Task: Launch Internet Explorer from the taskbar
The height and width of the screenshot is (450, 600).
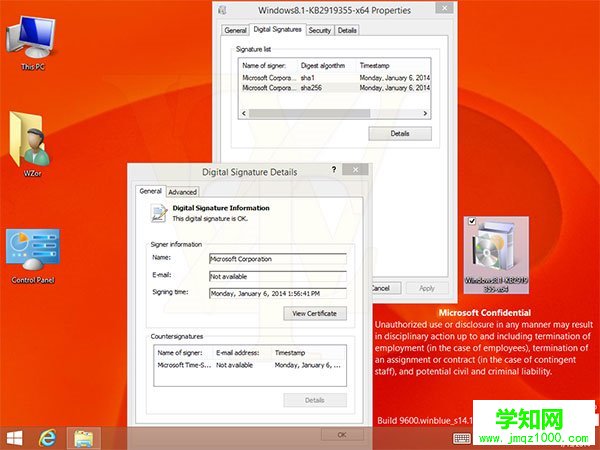Action: coord(48,438)
